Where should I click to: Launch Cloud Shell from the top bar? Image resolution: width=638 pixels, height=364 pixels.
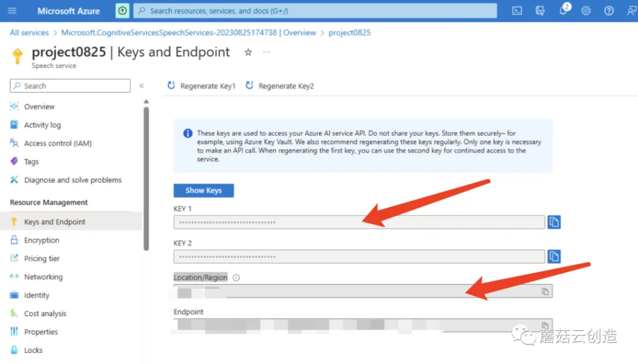(517, 11)
